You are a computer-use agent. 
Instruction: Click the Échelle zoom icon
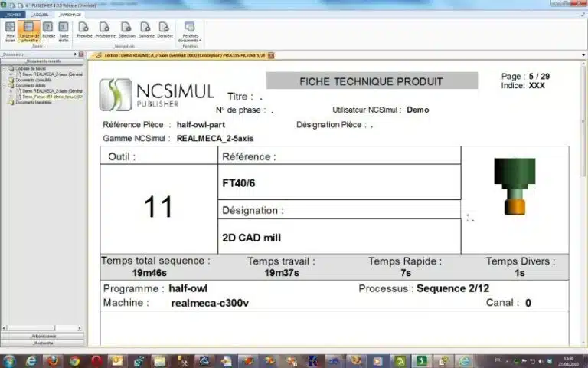click(x=48, y=29)
